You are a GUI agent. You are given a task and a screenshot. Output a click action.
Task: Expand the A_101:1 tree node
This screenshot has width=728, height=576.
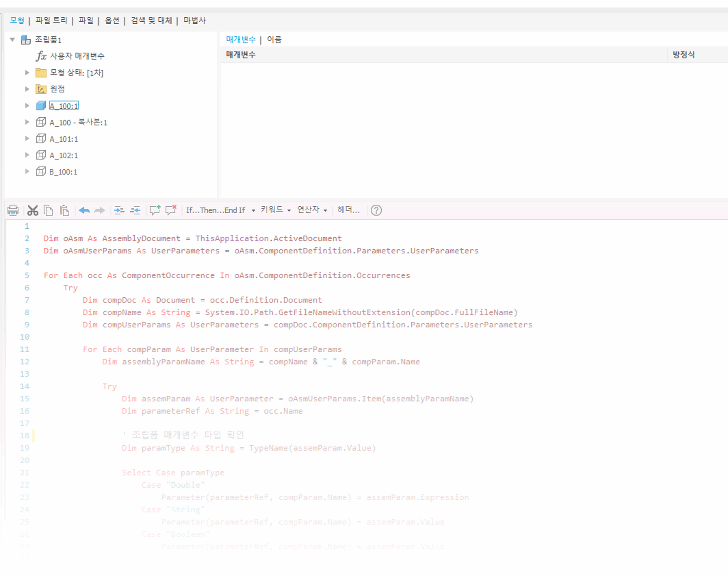click(27, 139)
